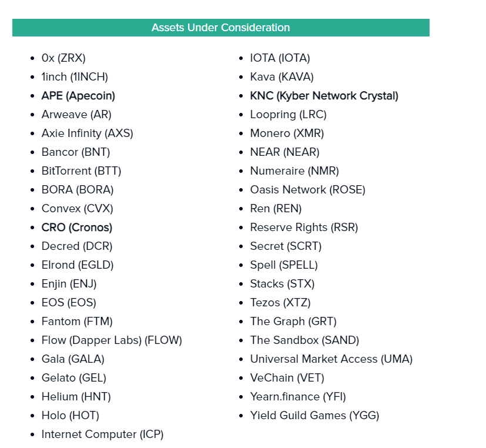Click Yield Guild Games (YGG) entry
This screenshot has height=448, width=486.
314,416
